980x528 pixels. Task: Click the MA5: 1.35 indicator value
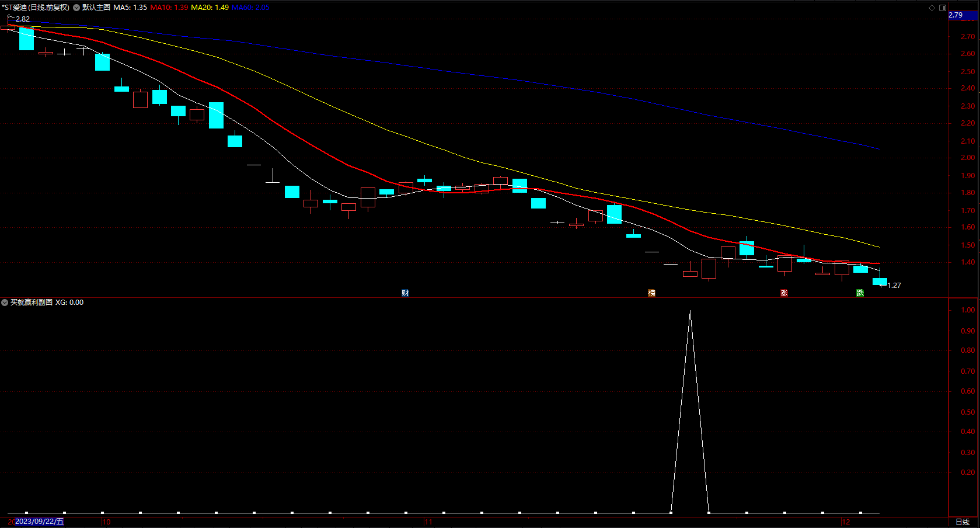130,8
